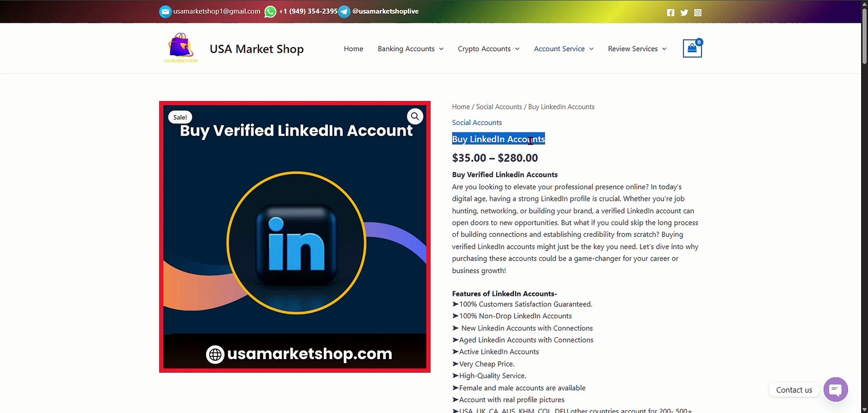Click the Sale! badge on product image
868x413 pixels.
click(180, 118)
